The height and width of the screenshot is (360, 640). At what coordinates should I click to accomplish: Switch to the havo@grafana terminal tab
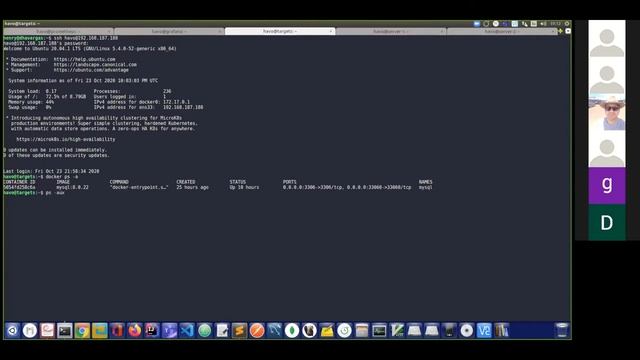tap(169, 31)
